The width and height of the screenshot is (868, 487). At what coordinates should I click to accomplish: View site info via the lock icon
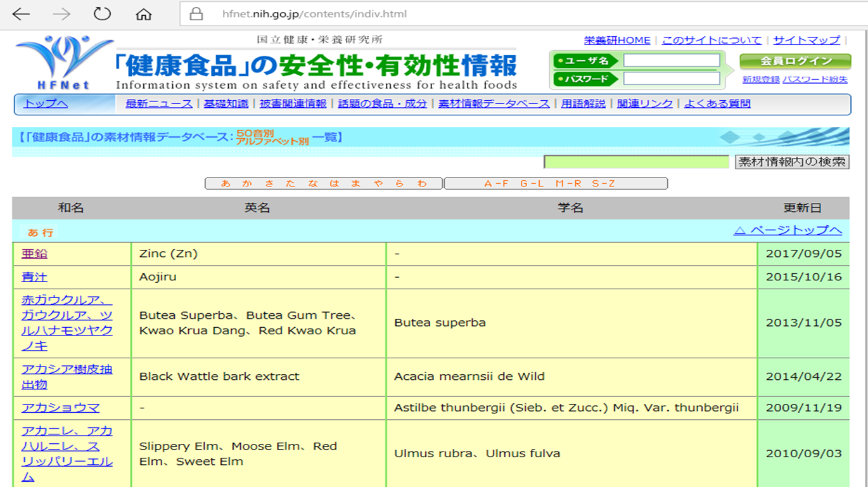tap(196, 14)
